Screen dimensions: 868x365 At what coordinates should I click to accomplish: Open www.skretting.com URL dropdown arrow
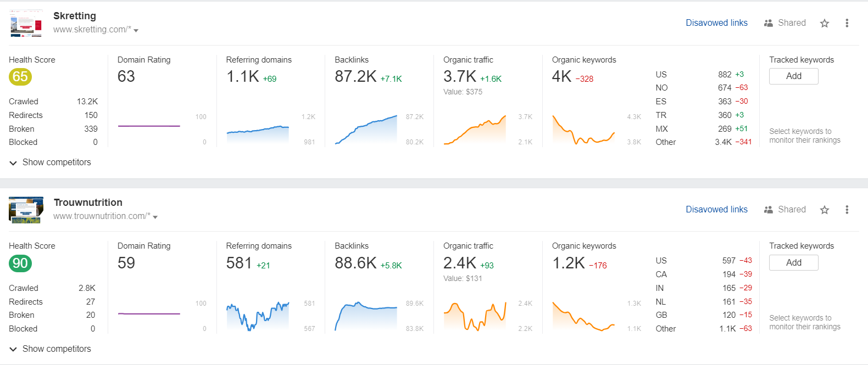pyautogui.click(x=136, y=31)
